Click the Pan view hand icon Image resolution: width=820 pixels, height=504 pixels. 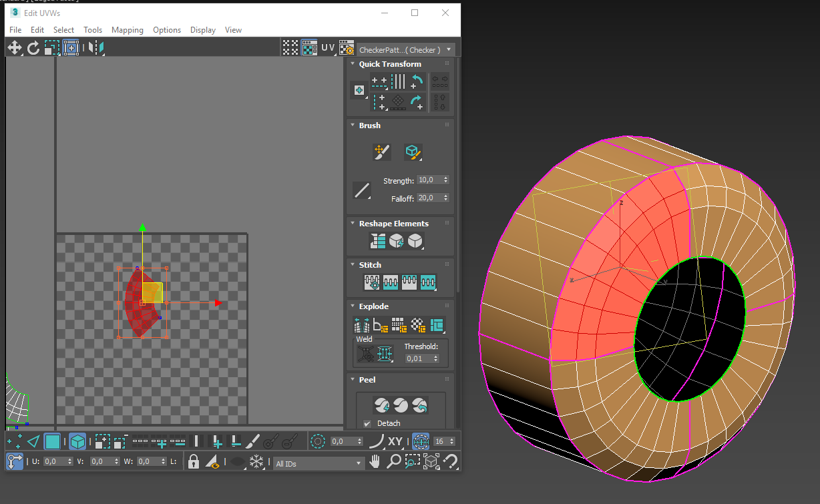point(375,461)
